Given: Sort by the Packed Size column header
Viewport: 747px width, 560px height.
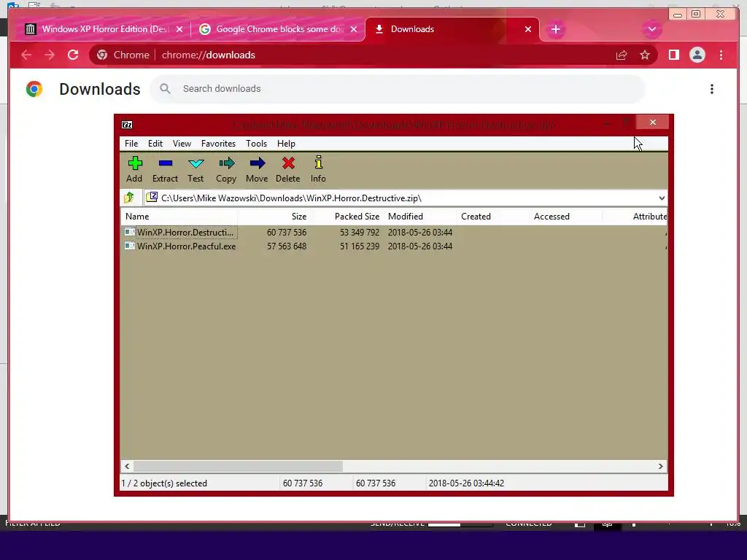Looking at the screenshot, I should click(x=347, y=216).
